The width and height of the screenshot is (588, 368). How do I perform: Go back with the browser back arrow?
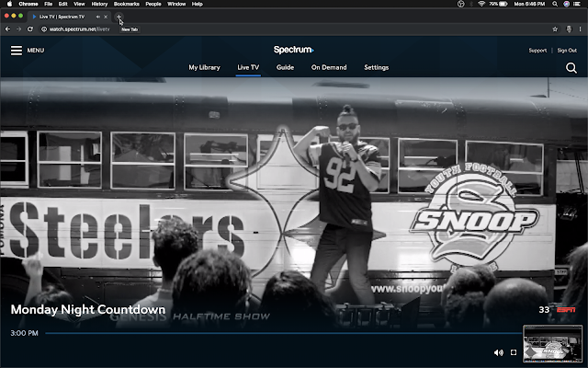pyautogui.click(x=7, y=29)
